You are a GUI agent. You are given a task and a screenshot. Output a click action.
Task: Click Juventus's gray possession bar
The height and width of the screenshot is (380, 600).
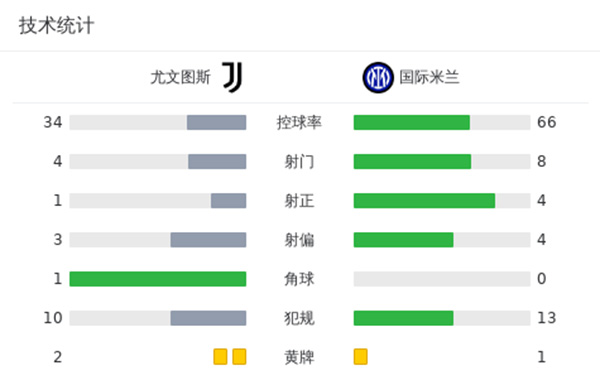click(x=217, y=122)
